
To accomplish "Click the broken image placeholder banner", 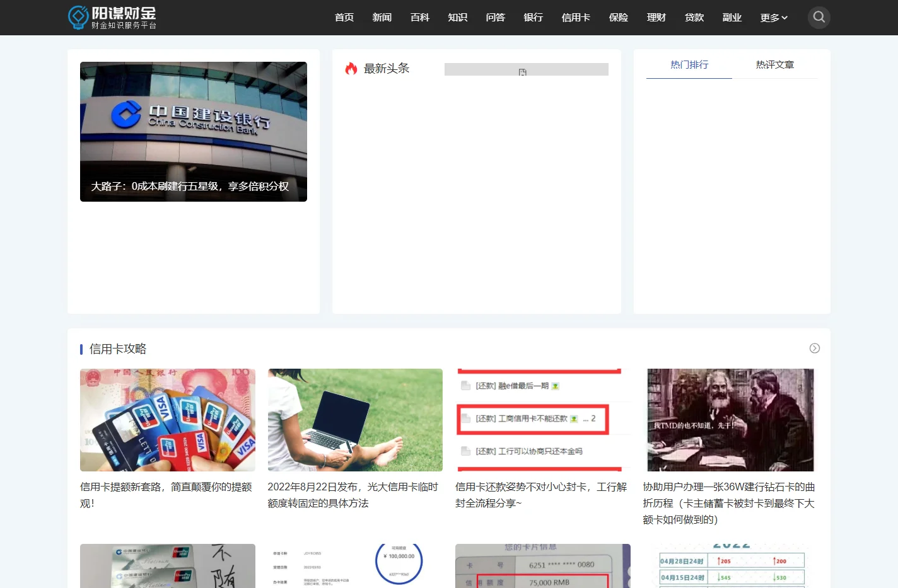I will click(527, 69).
